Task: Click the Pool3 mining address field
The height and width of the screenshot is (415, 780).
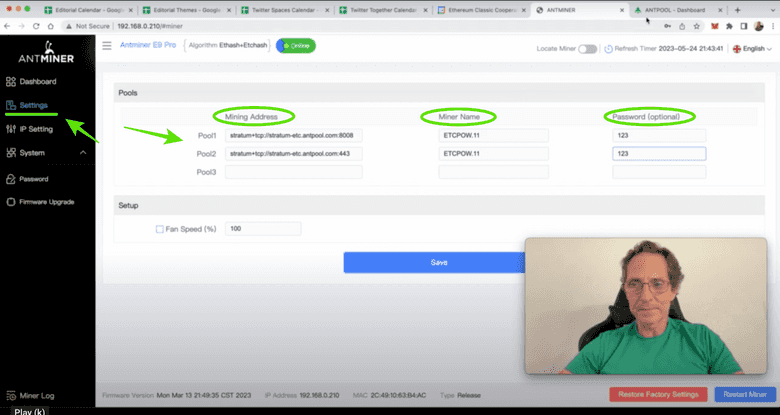Action: click(293, 172)
